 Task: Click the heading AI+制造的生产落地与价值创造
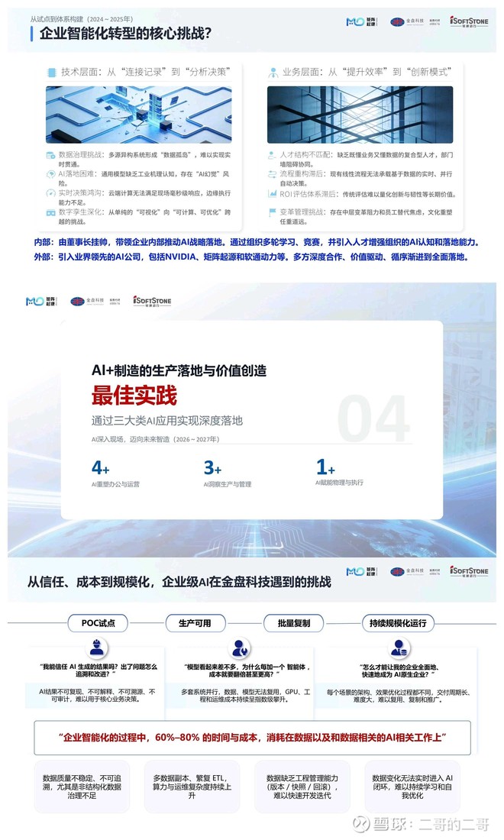coord(179,370)
